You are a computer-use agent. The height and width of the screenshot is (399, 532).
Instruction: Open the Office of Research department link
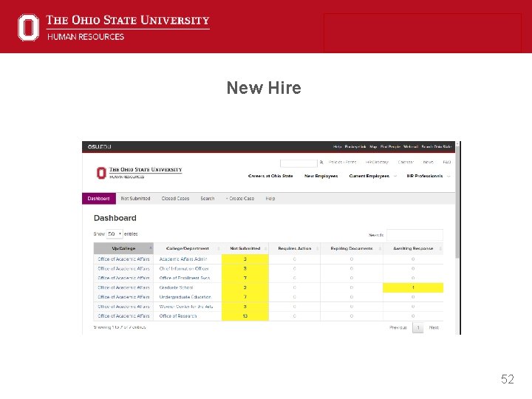(x=178, y=316)
